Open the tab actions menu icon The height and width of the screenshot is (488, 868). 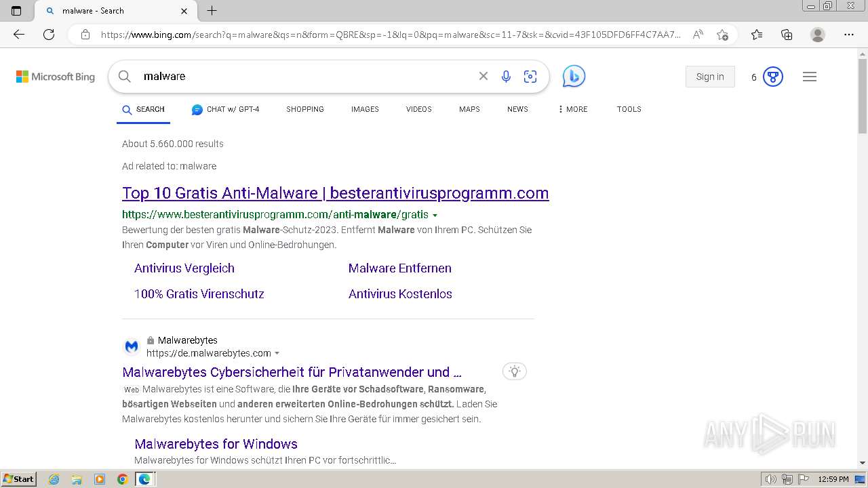[x=16, y=11]
